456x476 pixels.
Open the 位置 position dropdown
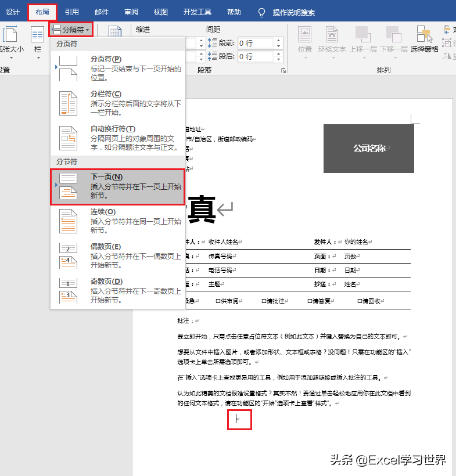click(x=305, y=42)
